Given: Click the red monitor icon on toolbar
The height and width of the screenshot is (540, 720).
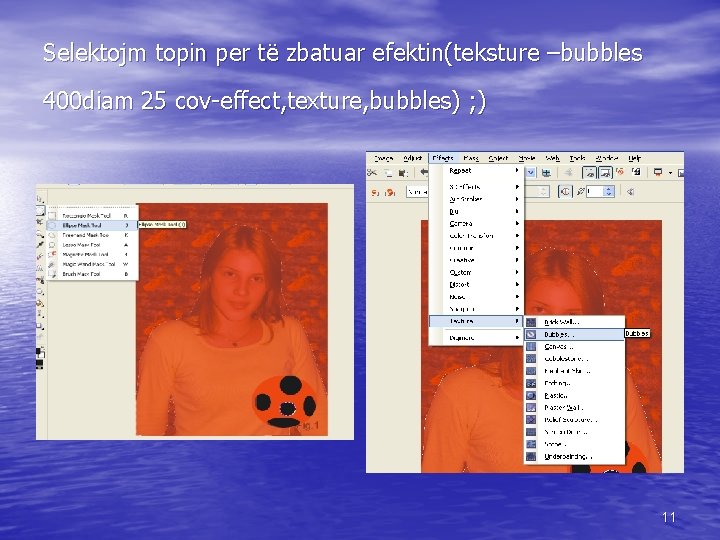Looking at the screenshot, I should pyautogui.click(x=658, y=173).
